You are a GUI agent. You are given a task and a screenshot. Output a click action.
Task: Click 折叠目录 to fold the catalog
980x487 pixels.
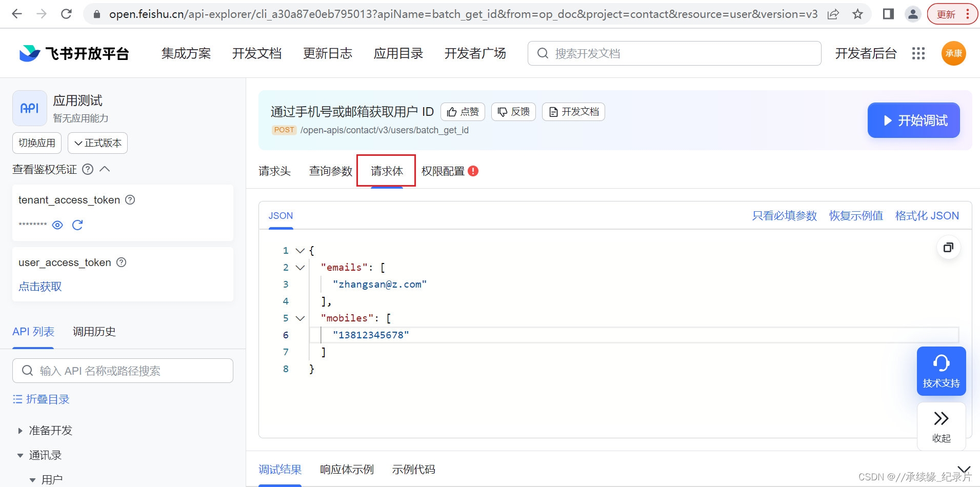(x=41, y=399)
